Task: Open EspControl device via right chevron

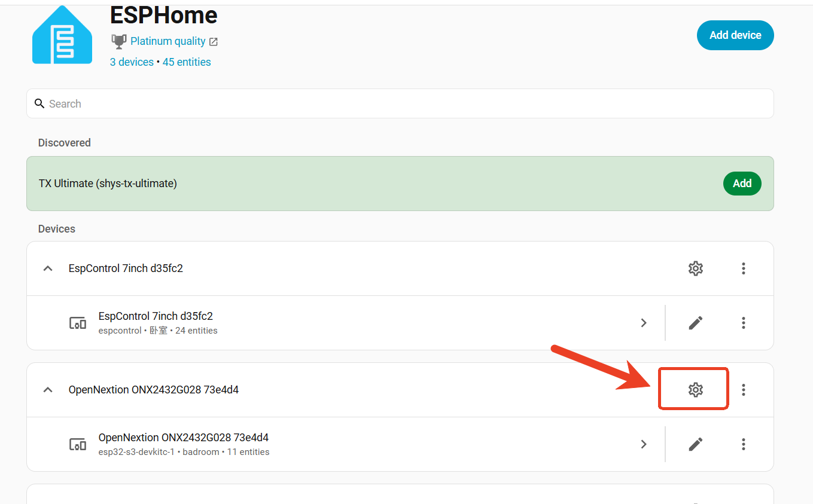Action: (x=644, y=323)
